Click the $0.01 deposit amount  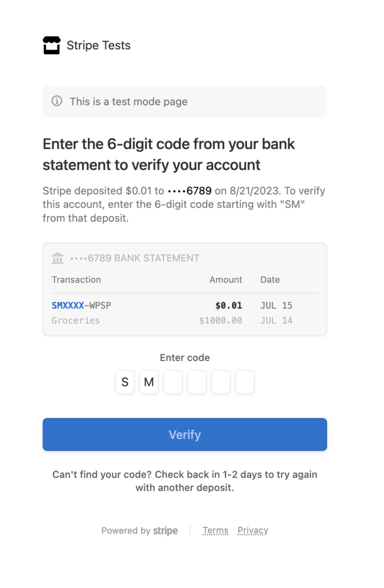228,306
